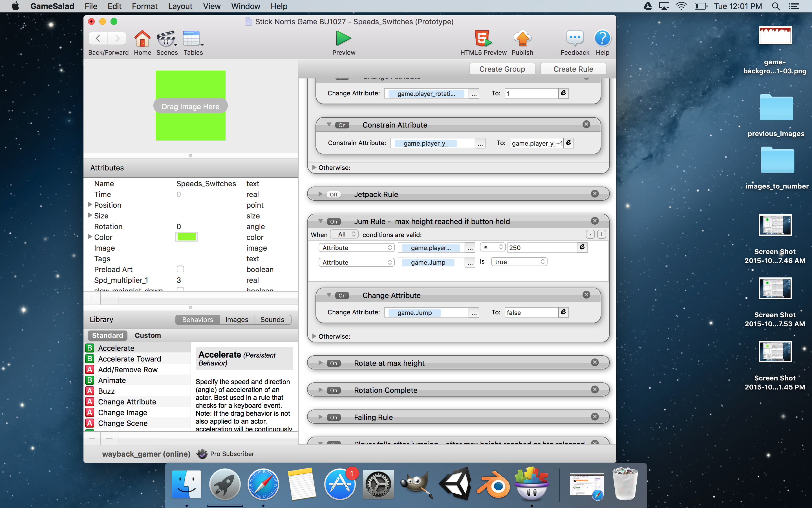This screenshot has width=812, height=508.
Task: Open the Scenes toolbar icon
Action: pos(166,39)
